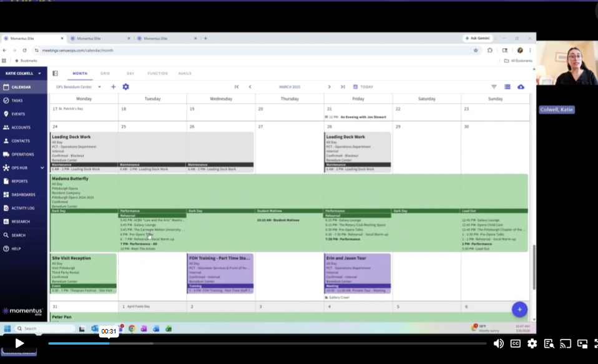
Task: Click the cloud download export icon
Action: coord(521,87)
